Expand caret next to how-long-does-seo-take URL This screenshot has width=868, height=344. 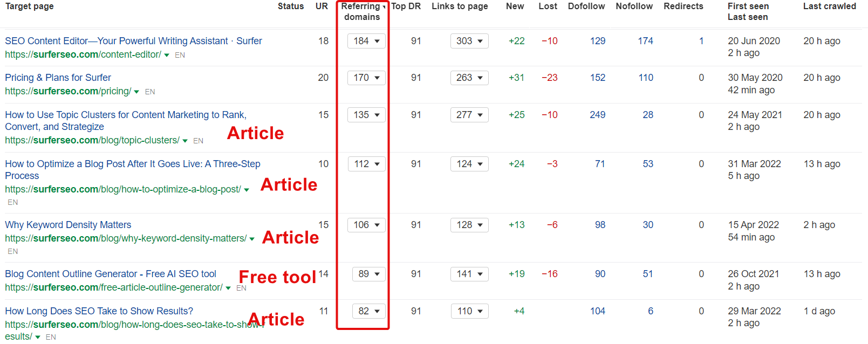click(38, 337)
